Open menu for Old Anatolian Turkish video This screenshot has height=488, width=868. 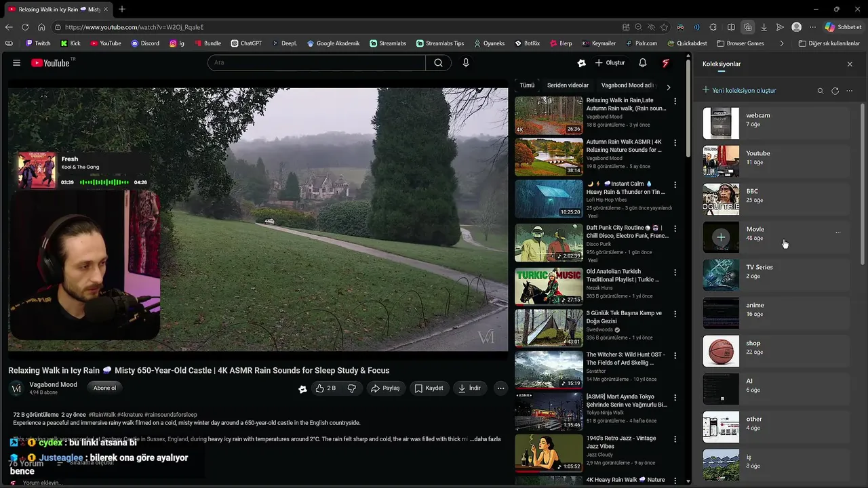coord(675,272)
